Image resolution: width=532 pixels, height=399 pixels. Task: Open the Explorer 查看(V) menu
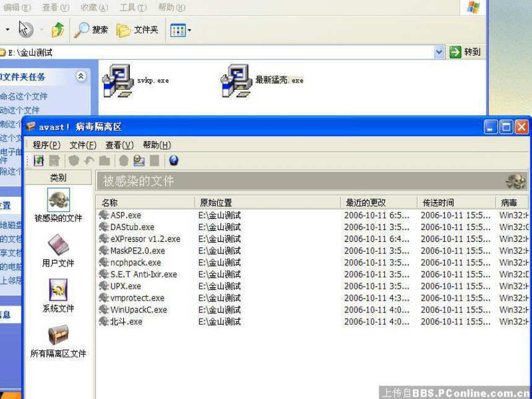[56, 7]
